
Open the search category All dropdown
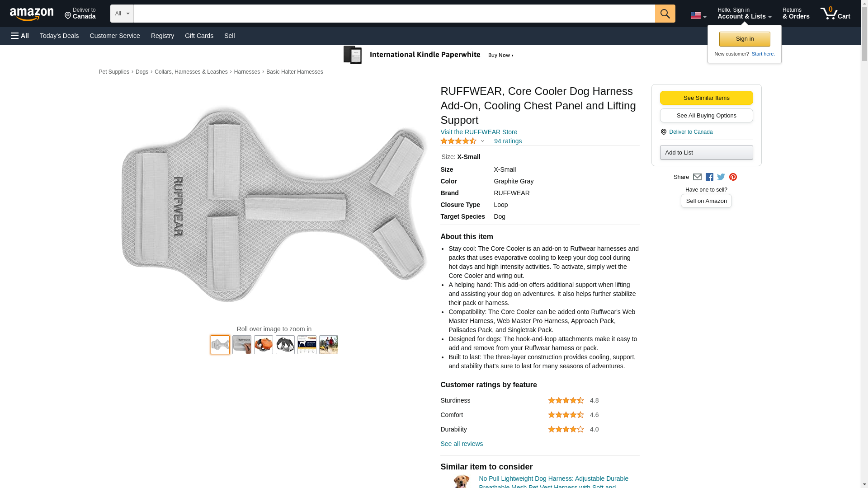coord(122,14)
